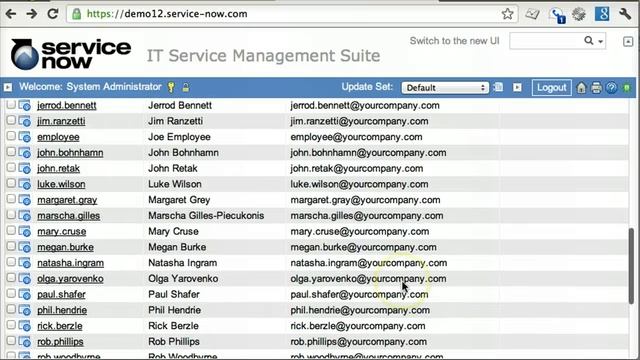The width and height of the screenshot is (640, 360).
Task: Open the record preview icon for jim.ranzetti
Action: pyautogui.click(x=24, y=121)
